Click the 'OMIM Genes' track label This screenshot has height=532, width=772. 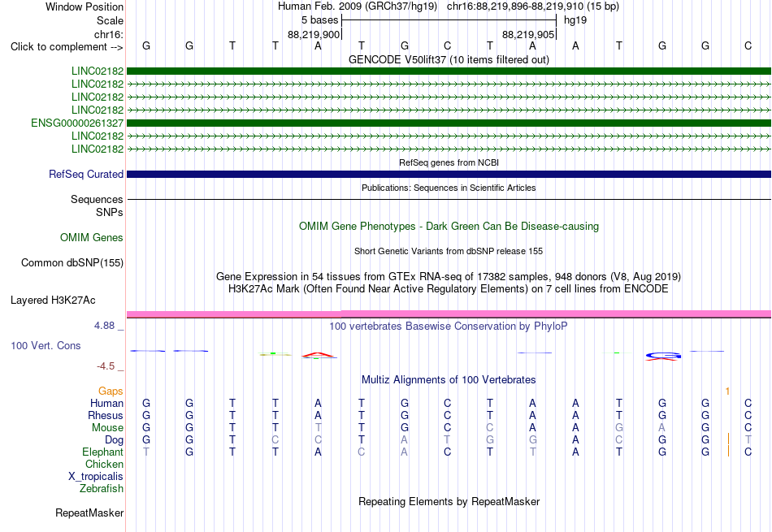[x=91, y=238]
